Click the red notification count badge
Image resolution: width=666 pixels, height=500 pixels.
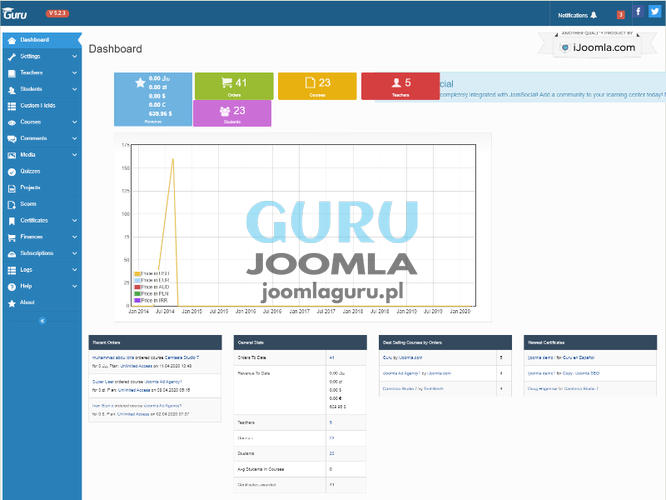tap(621, 15)
